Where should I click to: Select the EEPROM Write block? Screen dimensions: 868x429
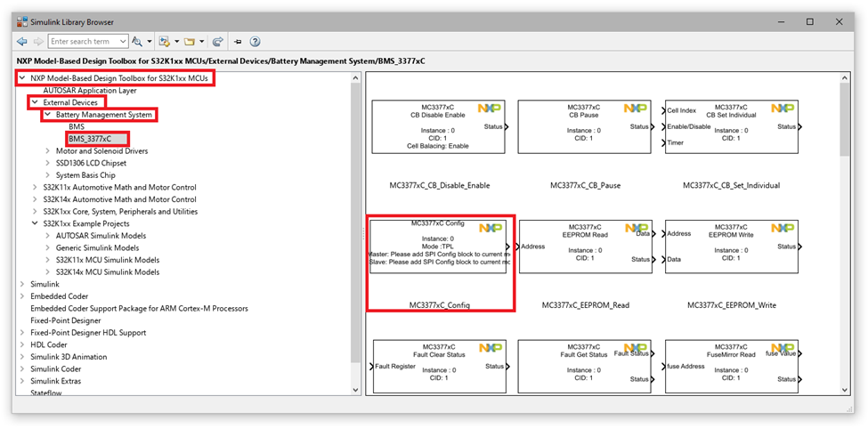[x=731, y=247]
